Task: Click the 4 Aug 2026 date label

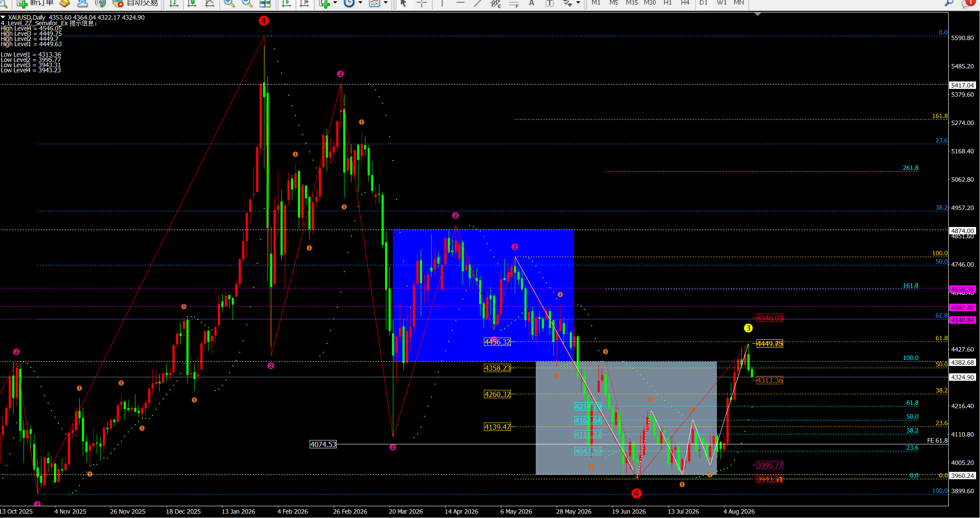Action: coord(739,511)
